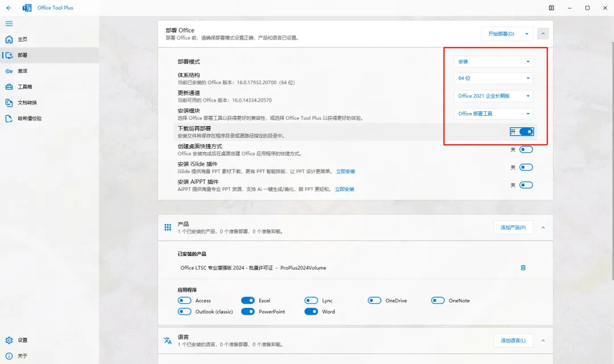Click the 添加产品(P) button
614x364 pixels.
pyautogui.click(x=513, y=228)
